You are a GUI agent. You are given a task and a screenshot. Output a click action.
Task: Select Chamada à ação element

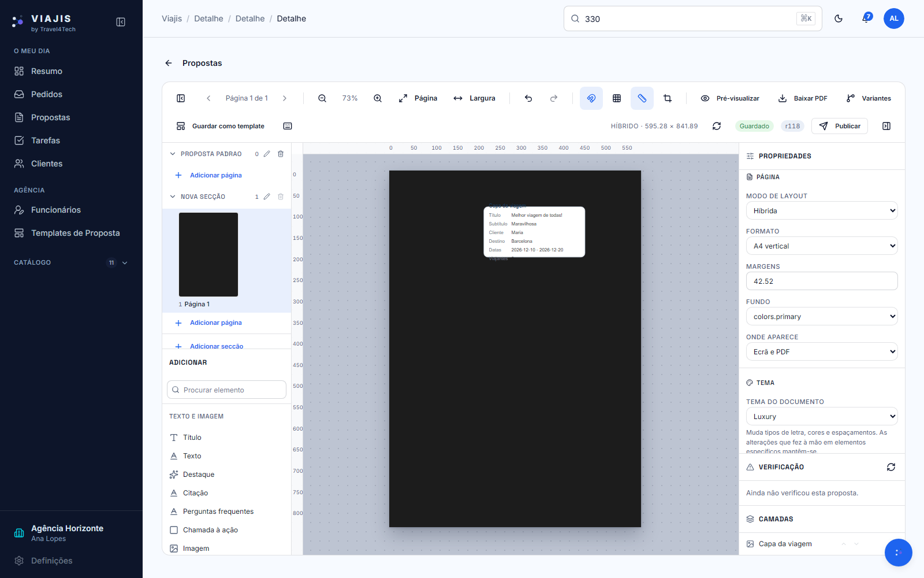click(x=226, y=530)
